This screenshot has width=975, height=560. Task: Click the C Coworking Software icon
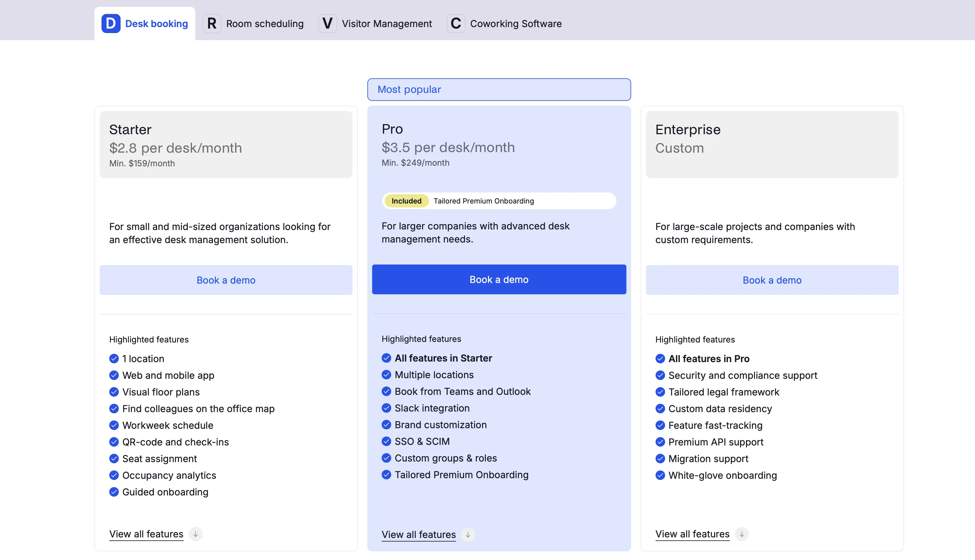click(455, 24)
